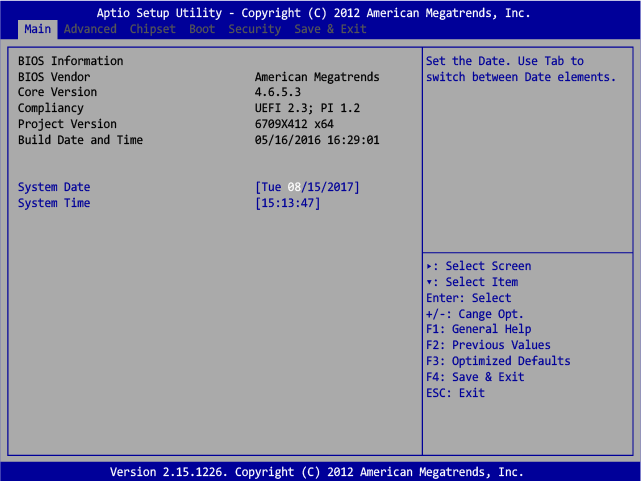Click the Version 2.15.1226 footer text
This screenshot has width=641, height=481.
[x=317, y=472]
